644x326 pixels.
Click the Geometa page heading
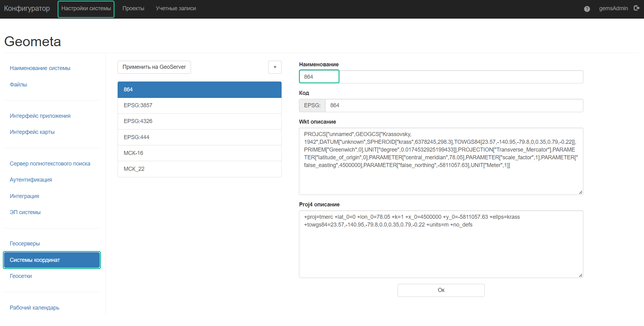(x=32, y=42)
